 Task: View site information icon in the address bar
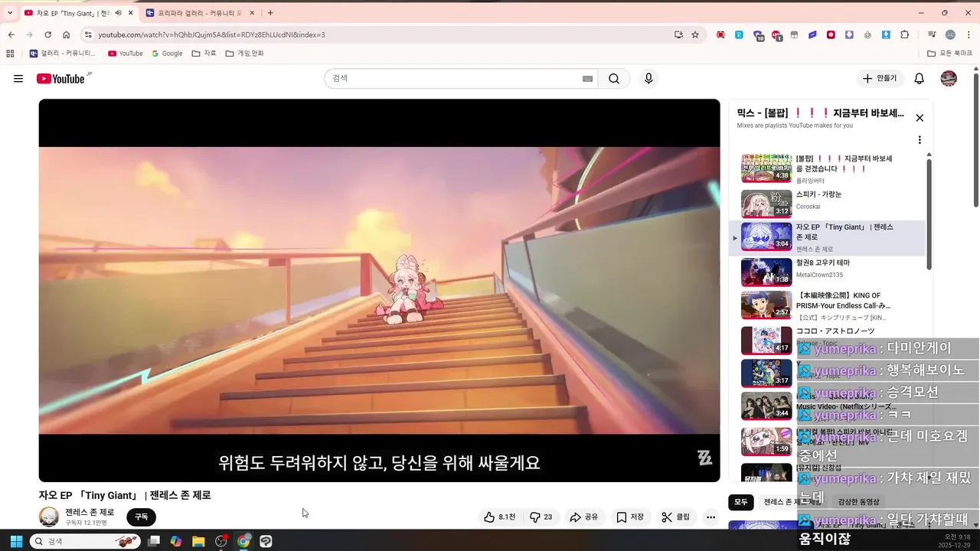coord(88,34)
